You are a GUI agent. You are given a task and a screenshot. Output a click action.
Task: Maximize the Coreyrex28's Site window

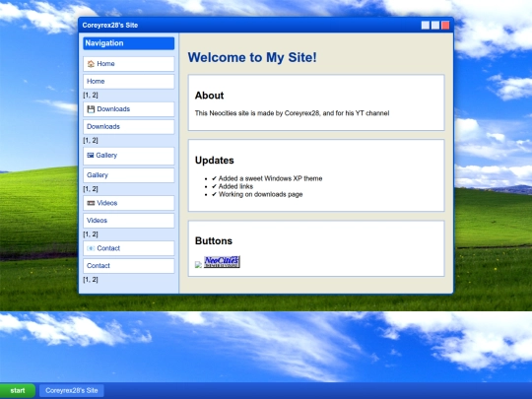435,25
